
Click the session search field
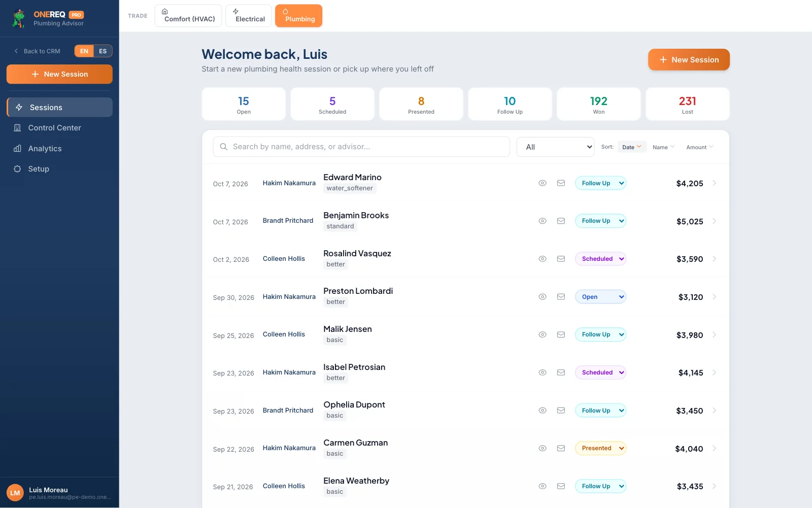[x=361, y=147]
